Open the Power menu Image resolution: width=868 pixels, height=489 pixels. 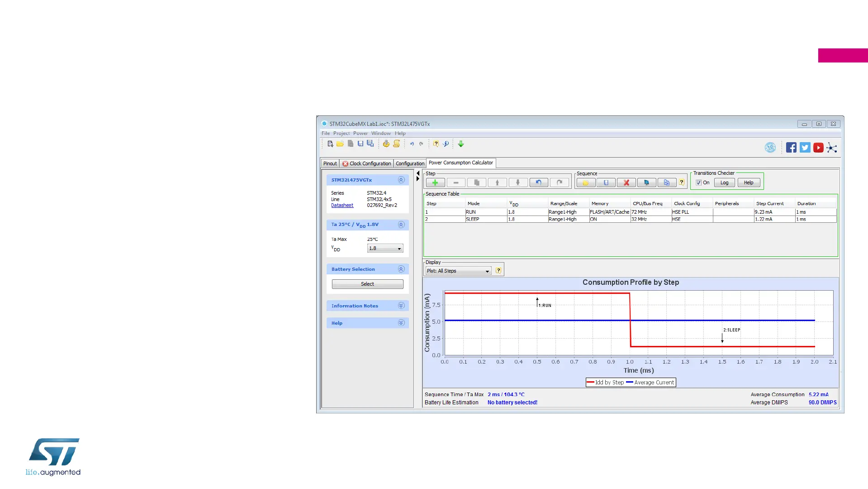click(360, 133)
